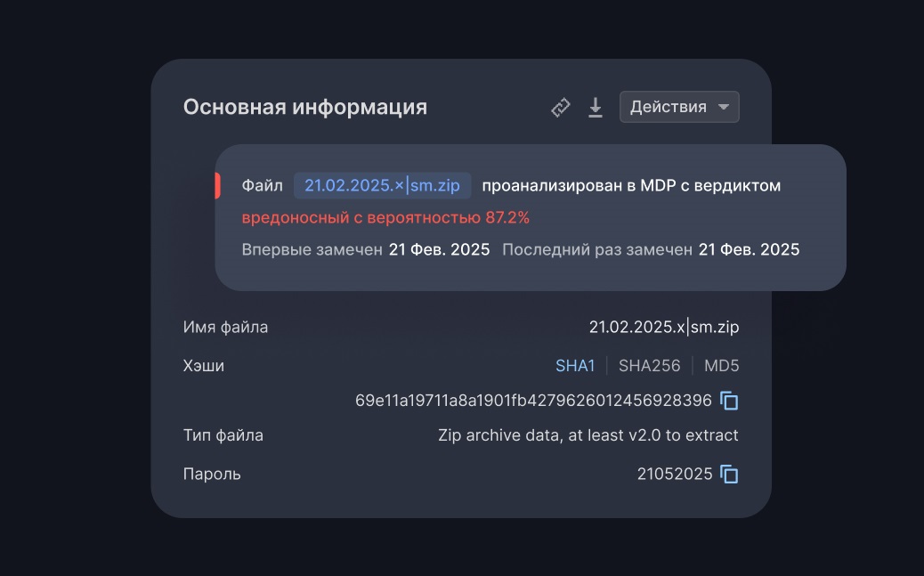924x576 pixels.
Task: Switch to the MD5 hash tab
Action: click(x=721, y=365)
